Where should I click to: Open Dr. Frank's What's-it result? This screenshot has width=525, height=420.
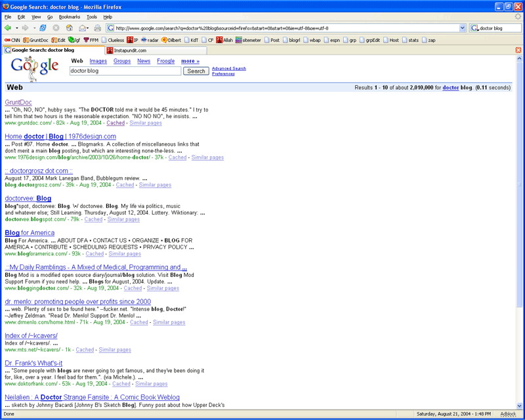(x=33, y=363)
